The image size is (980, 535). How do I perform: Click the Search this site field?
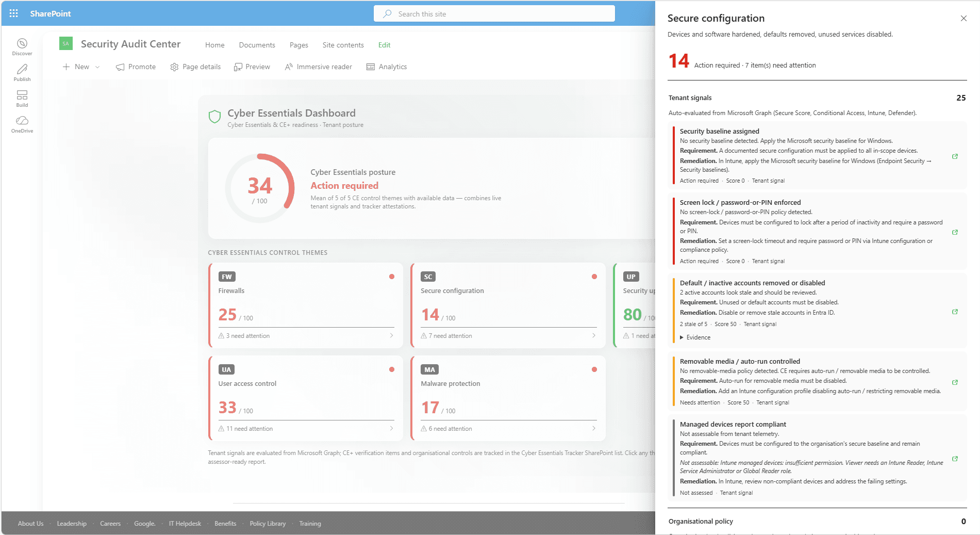click(x=494, y=14)
